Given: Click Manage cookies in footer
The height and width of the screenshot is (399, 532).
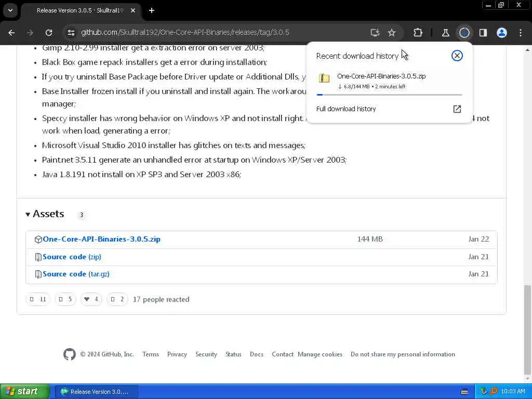Looking at the screenshot, I should tap(320, 354).
